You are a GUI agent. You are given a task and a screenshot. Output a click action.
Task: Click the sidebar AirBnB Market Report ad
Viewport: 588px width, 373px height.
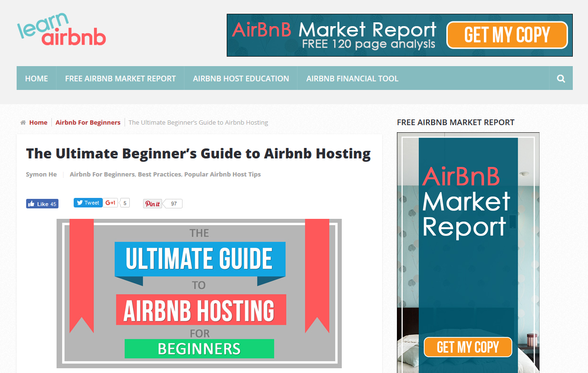point(468,253)
